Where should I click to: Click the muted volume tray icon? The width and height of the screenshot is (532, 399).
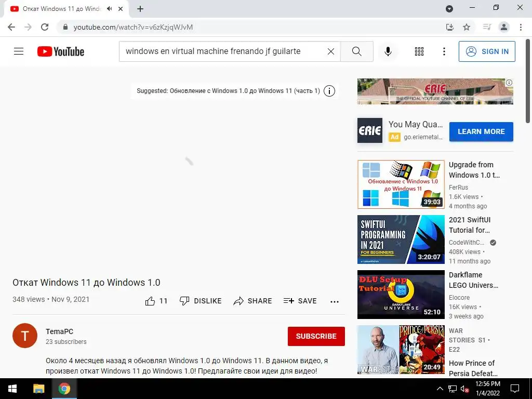464,389
